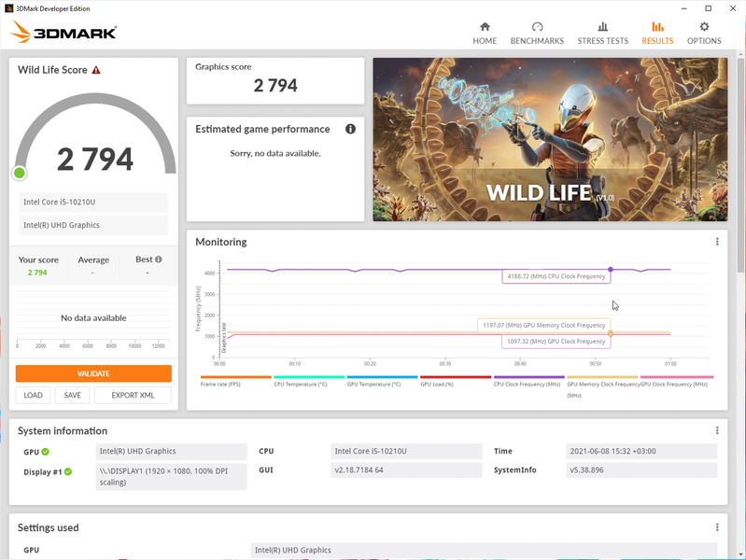Click the SAVE button
The height and width of the screenshot is (560, 746).
[x=72, y=395]
